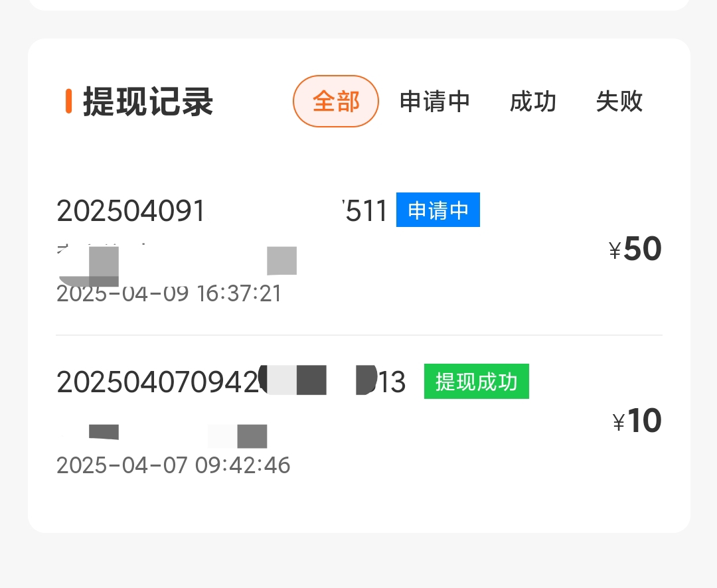This screenshot has height=588, width=717.
Task: Switch to the 申请中 tab
Action: pyautogui.click(x=435, y=102)
